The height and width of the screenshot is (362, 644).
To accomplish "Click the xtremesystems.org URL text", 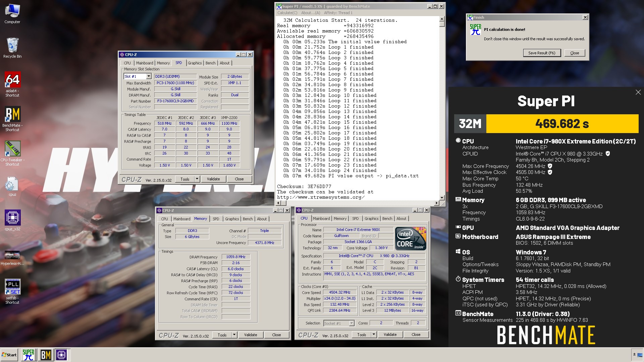I will [321, 197].
